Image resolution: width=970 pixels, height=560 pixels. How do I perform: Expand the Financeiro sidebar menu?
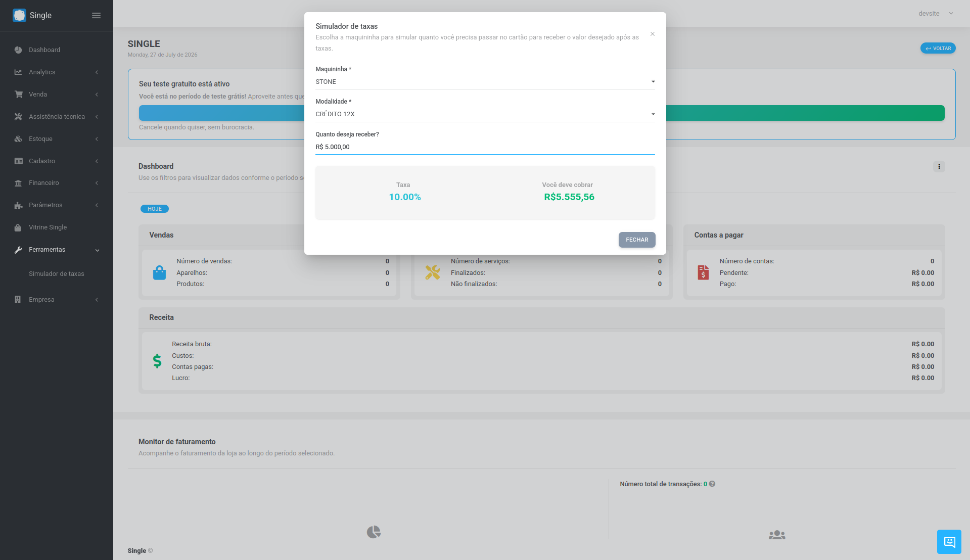pos(57,183)
